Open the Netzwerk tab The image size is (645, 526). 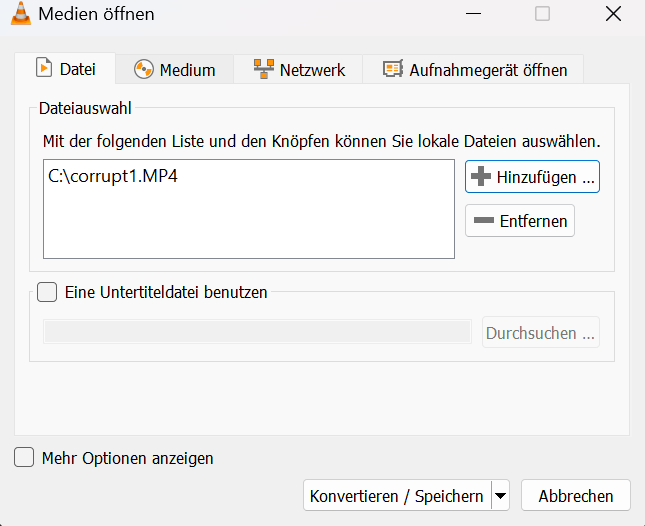coord(298,70)
